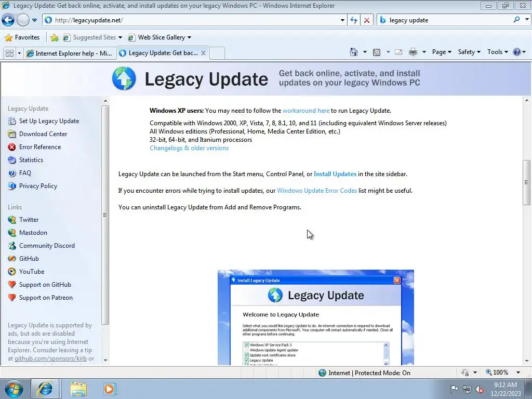Viewport: 532px width, 399px height.
Task: Click Support on GitHub heart icon
Action: [x=12, y=285]
